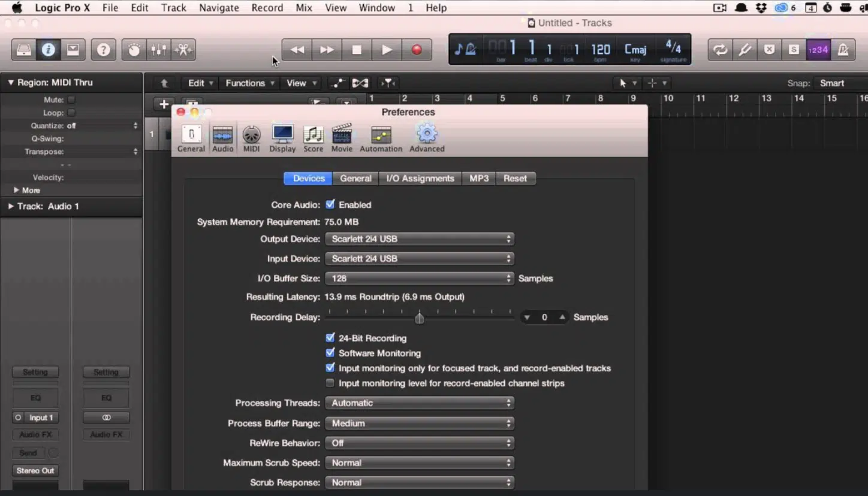Expand the More disclosure triangle
Screen dimensions: 868x496
tap(16, 190)
